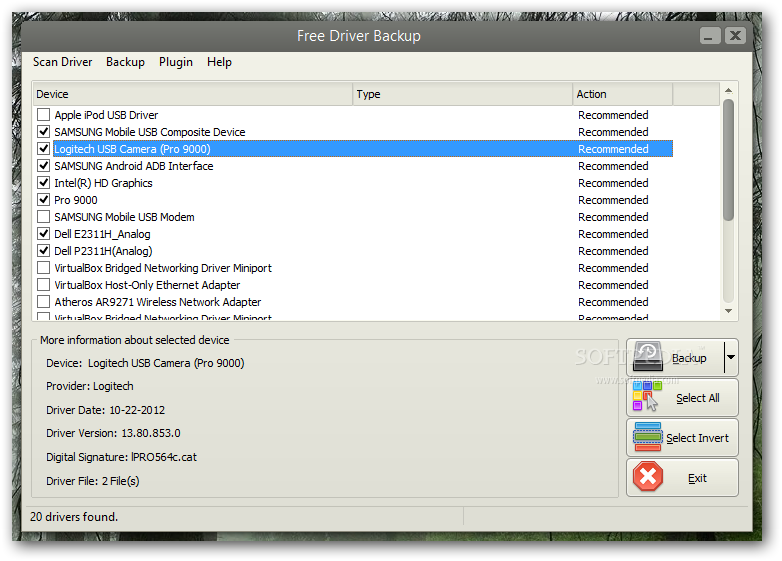
Task: Click the scrollbar up arrow
Action: point(728,91)
